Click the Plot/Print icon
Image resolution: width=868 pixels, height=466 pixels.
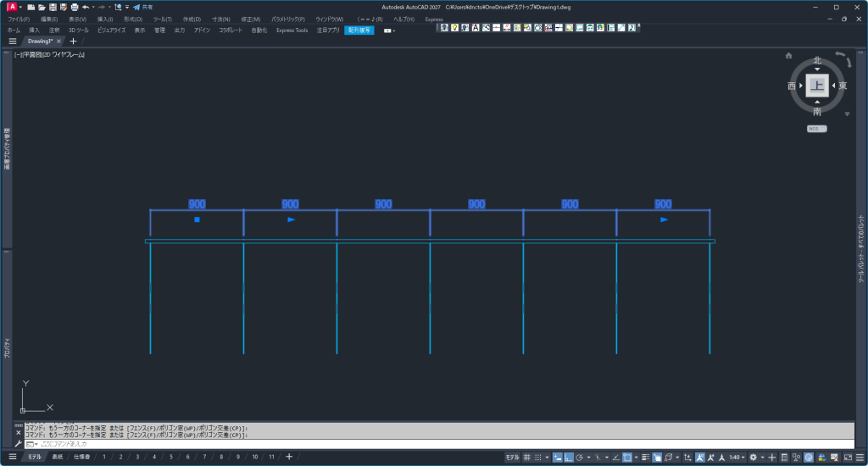(x=75, y=7)
